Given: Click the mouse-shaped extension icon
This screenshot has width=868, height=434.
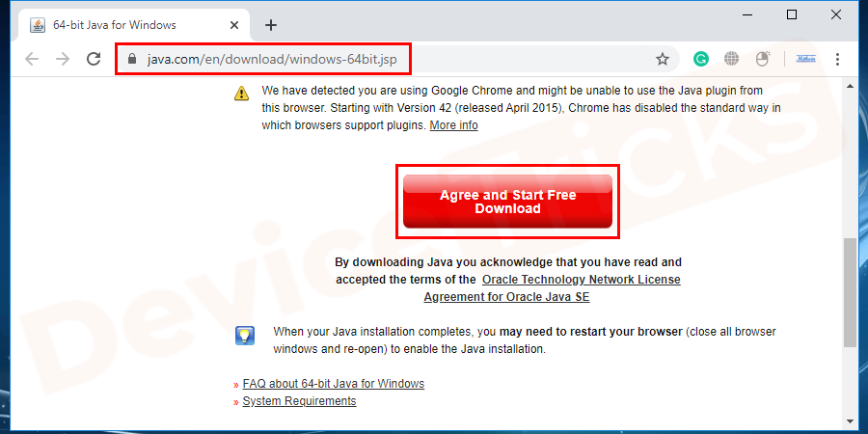Looking at the screenshot, I should tap(761, 59).
